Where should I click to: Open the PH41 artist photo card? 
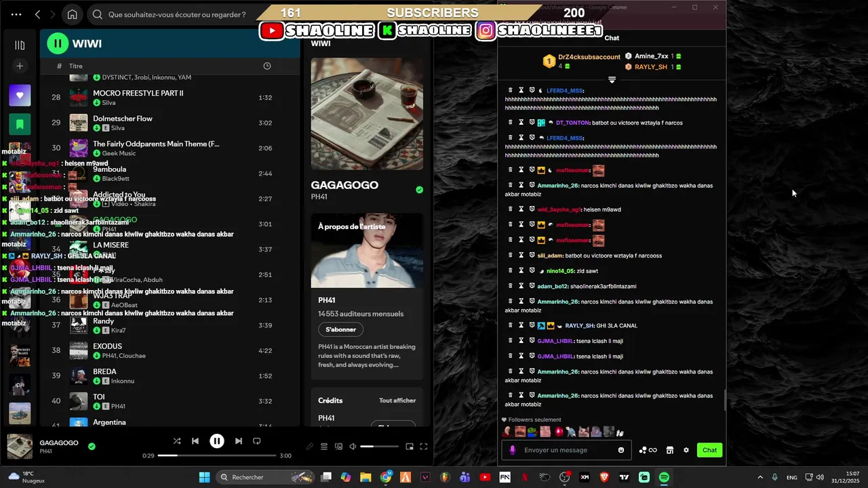point(367,251)
